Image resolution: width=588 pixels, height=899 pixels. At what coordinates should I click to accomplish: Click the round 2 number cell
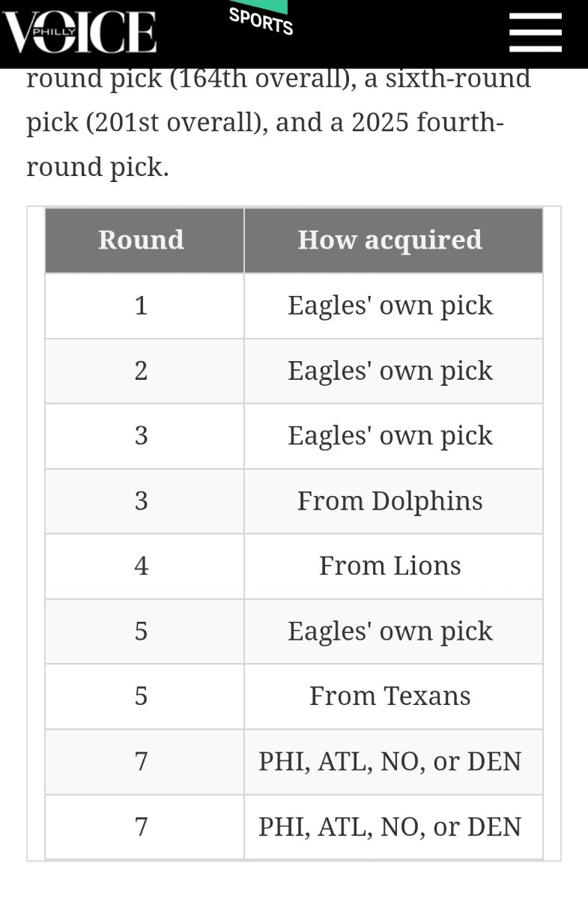click(142, 370)
